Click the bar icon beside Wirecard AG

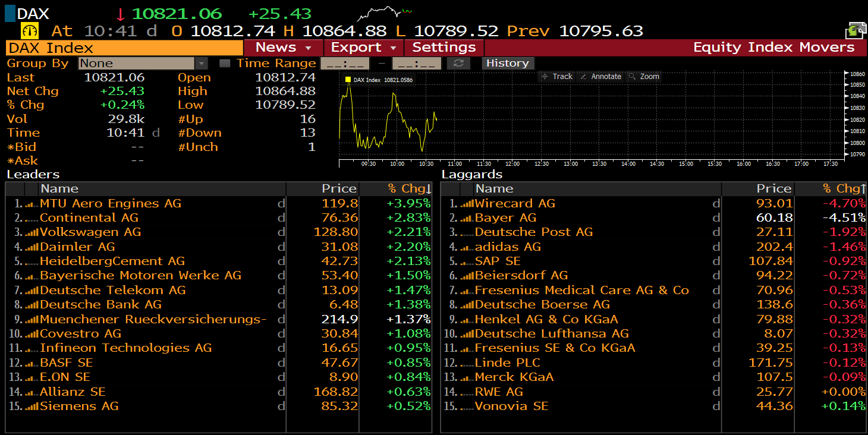coord(467,204)
